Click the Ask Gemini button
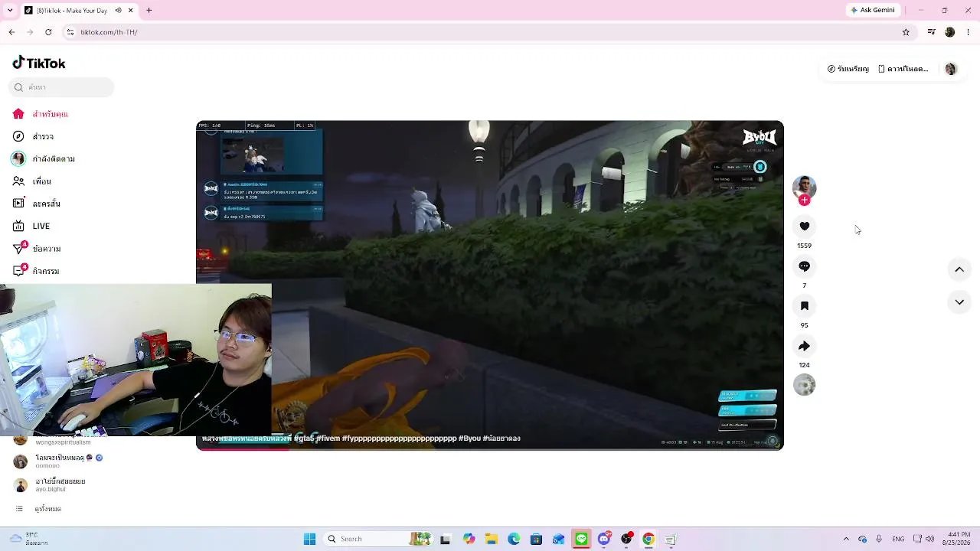 [x=873, y=11]
